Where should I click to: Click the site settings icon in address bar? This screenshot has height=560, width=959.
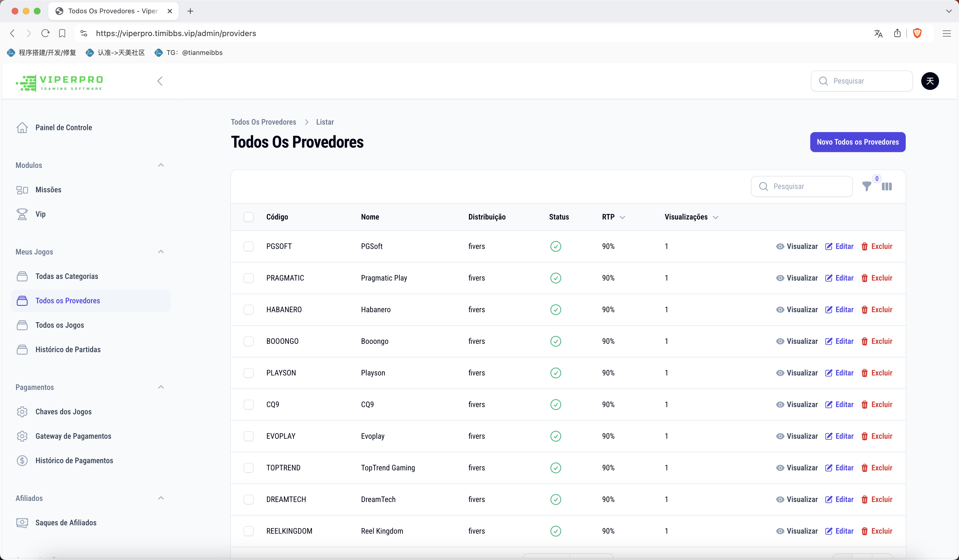[84, 34]
